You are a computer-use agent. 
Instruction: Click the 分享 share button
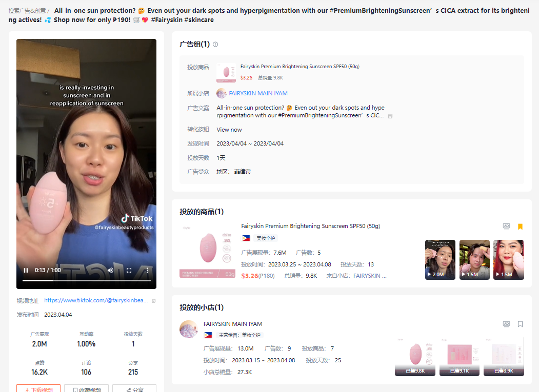click(x=134, y=389)
